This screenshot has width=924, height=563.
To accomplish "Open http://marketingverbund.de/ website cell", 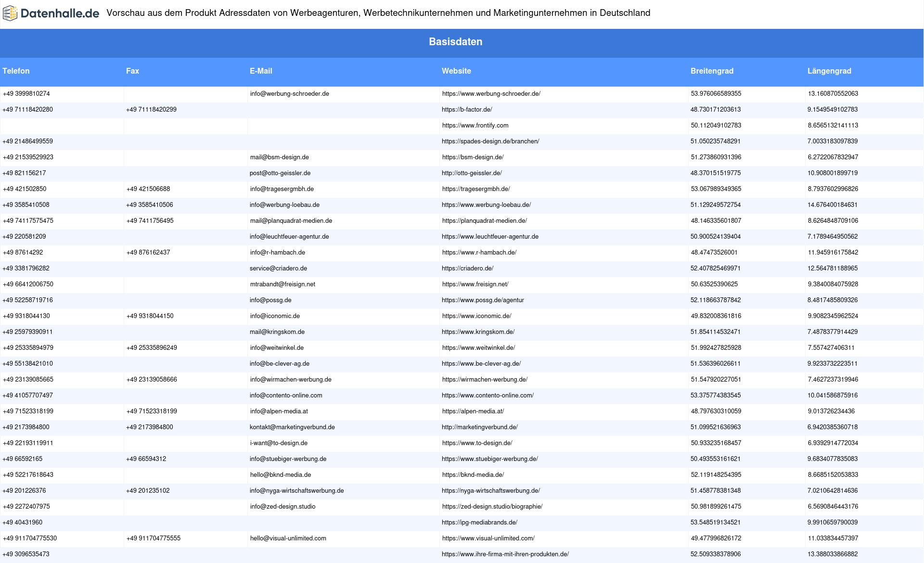I will [x=480, y=427].
